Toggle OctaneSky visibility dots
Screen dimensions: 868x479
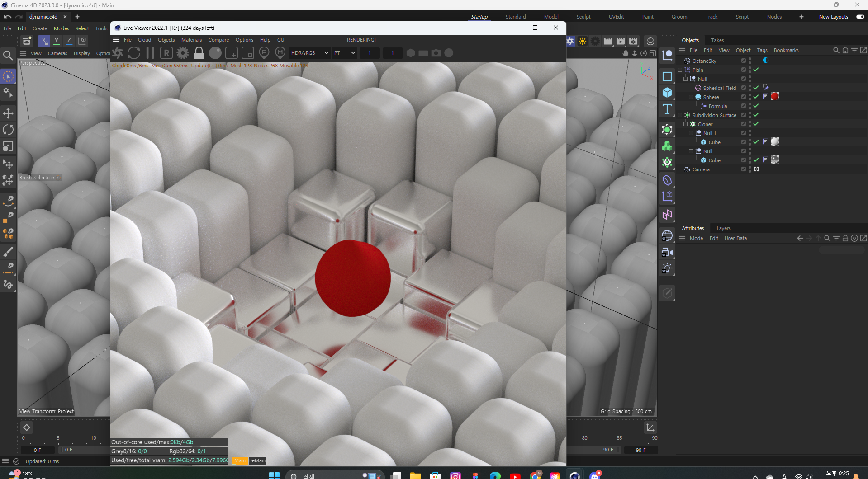tap(750, 61)
